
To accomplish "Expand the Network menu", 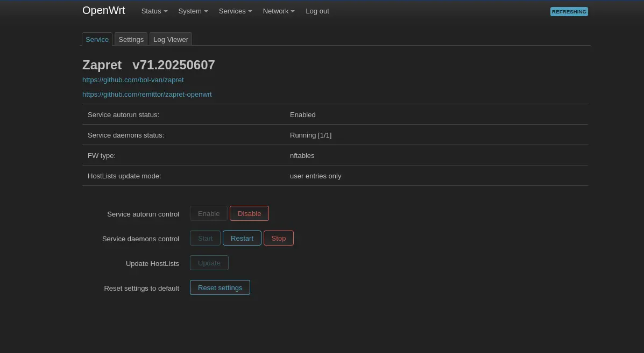I will [279, 11].
